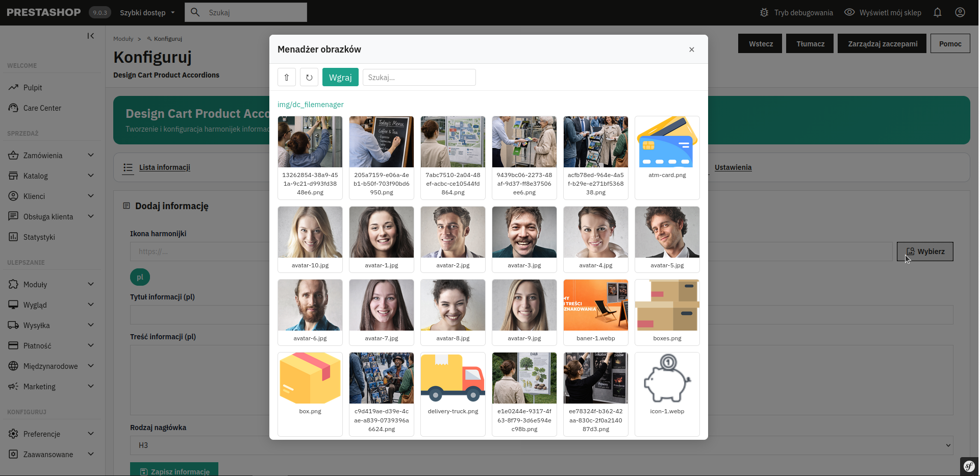Open the notifications bell

(x=938, y=13)
